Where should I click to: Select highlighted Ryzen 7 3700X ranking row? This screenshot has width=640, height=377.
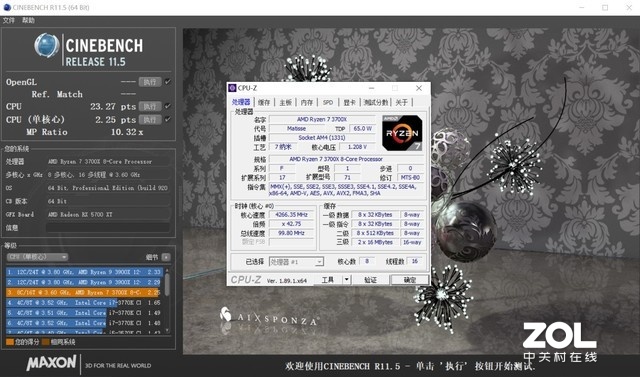[x=84, y=292]
